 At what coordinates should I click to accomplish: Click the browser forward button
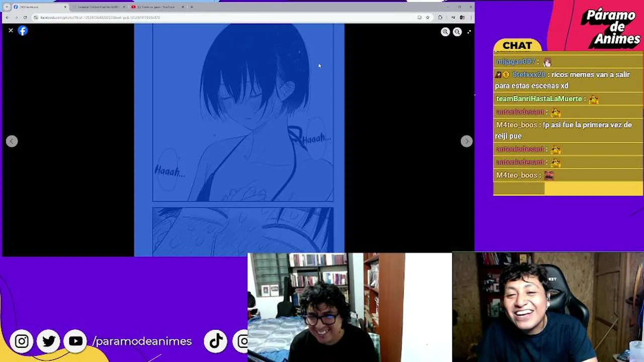click(x=16, y=17)
